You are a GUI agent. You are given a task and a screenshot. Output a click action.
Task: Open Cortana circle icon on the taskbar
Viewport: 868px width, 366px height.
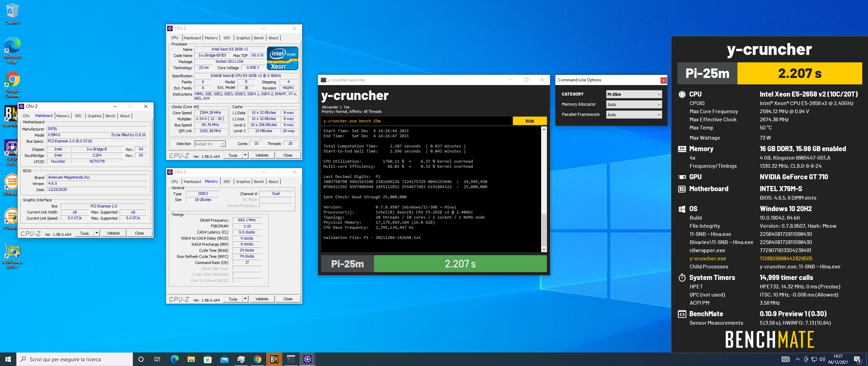coord(141,359)
